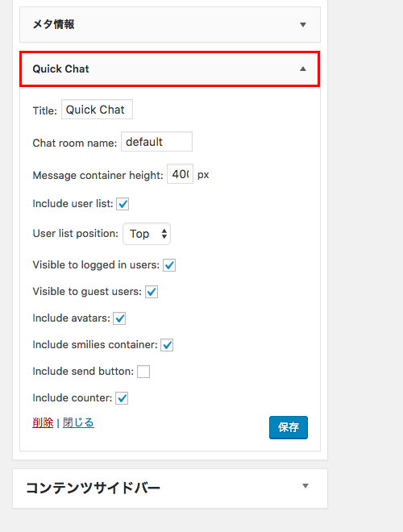Click the Chat room name field
This screenshot has width=403, height=532.
pos(156,142)
